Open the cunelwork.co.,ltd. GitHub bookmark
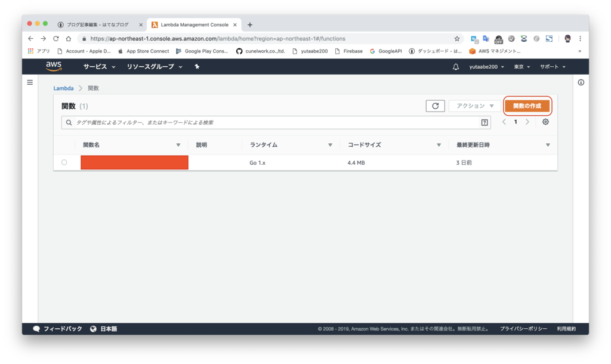The width and height of the screenshot is (611, 364). pyautogui.click(x=260, y=51)
